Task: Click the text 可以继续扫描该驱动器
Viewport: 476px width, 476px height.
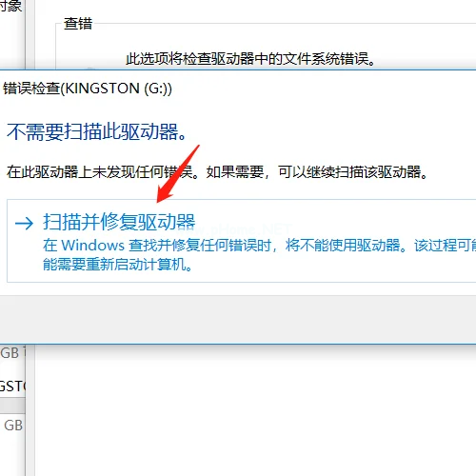Action: coord(353,172)
